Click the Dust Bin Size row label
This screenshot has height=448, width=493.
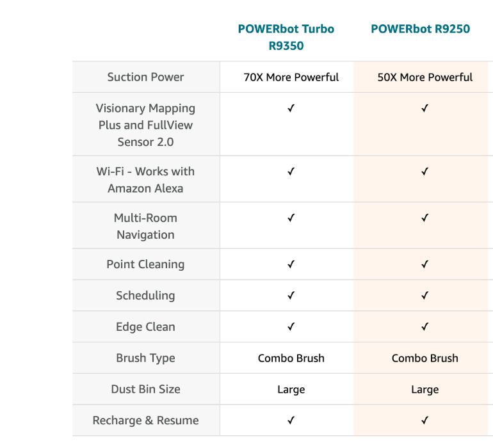click(145, 389)
